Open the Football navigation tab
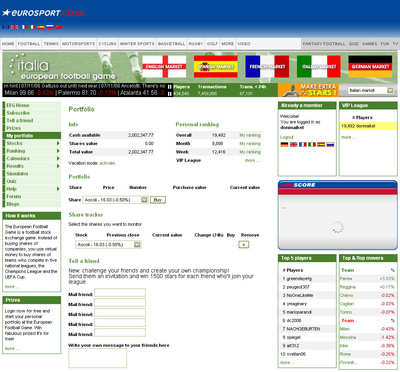 (29, 44)
